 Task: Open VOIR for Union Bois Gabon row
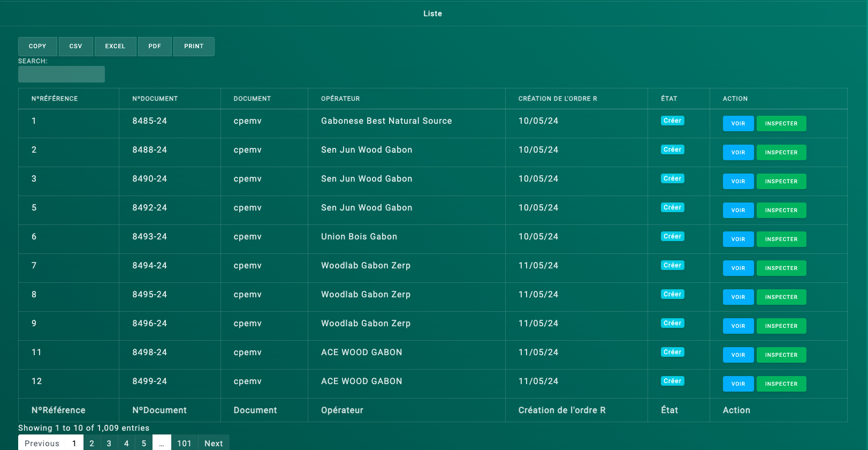click(x=738, y=239)
